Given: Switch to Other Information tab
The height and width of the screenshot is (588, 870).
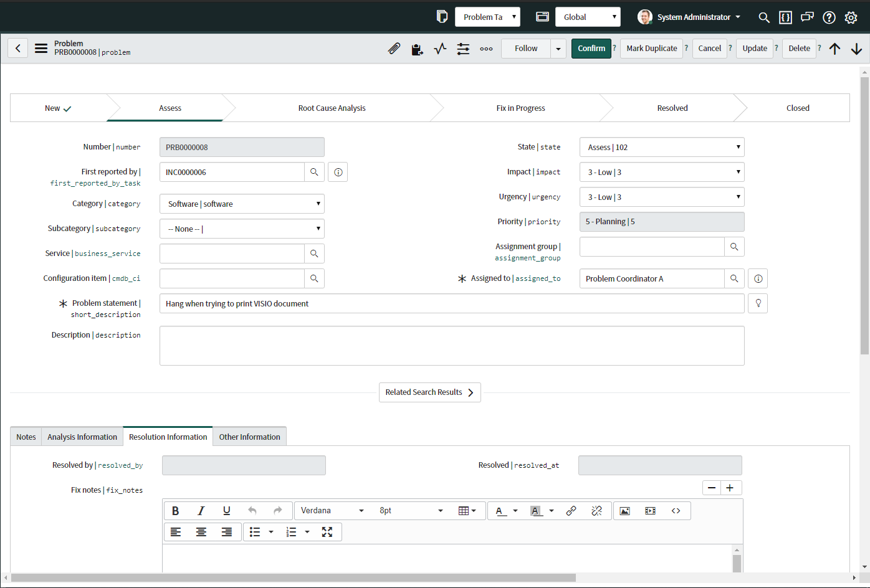Looking at the screenshot, I should (249, 437).
